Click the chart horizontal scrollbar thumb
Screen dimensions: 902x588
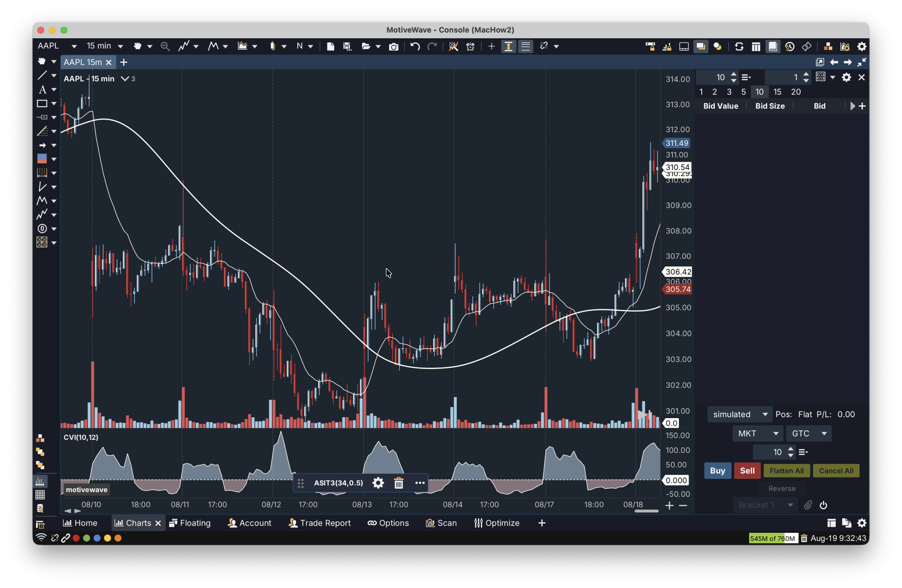coord(647,511)
